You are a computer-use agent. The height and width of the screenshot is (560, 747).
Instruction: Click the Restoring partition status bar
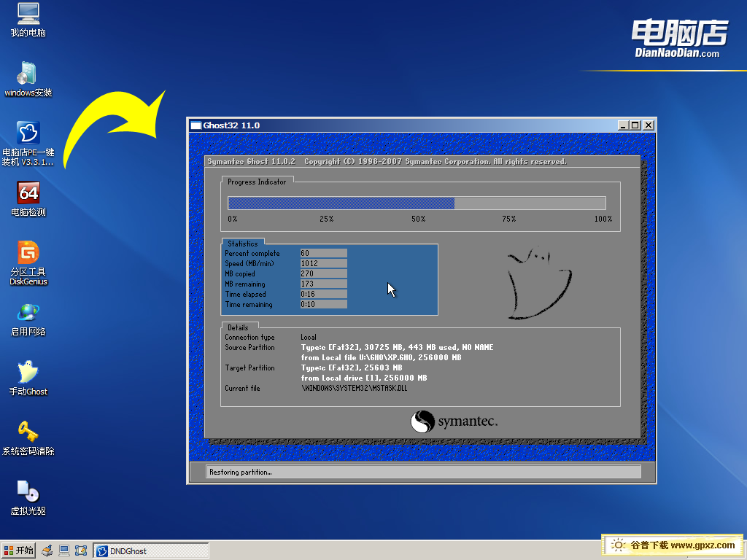coord(423,472)
